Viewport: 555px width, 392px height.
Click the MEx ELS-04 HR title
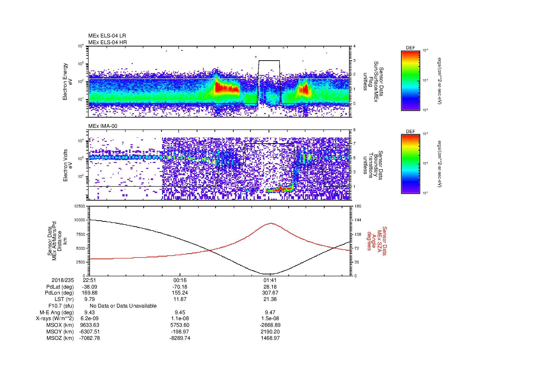click(x=107, y=42)
